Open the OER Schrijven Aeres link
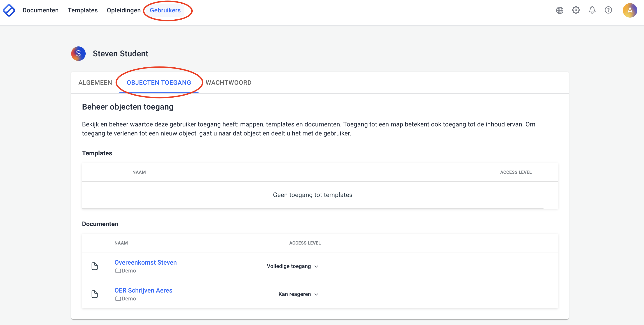The width and height of the screenshot is (644, 325). 143,290
